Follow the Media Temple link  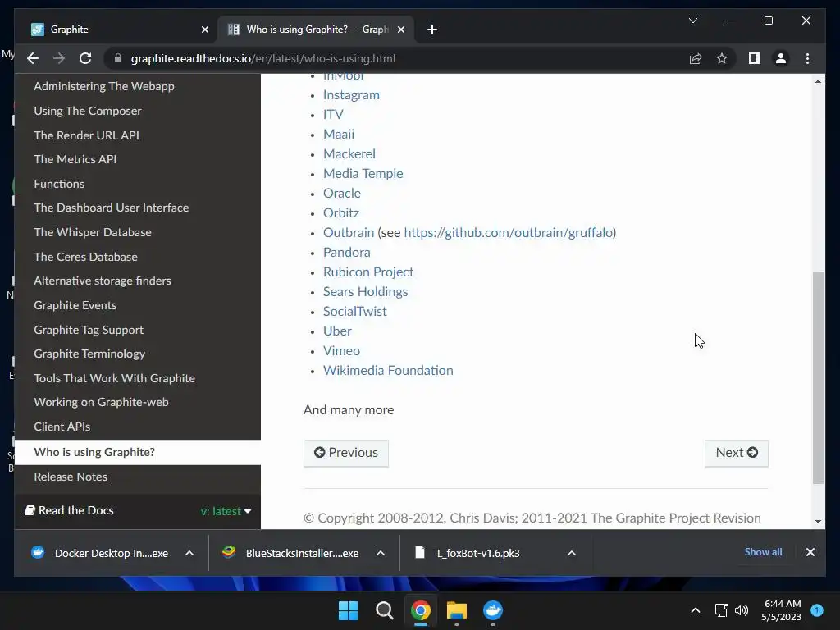(363, 174)
